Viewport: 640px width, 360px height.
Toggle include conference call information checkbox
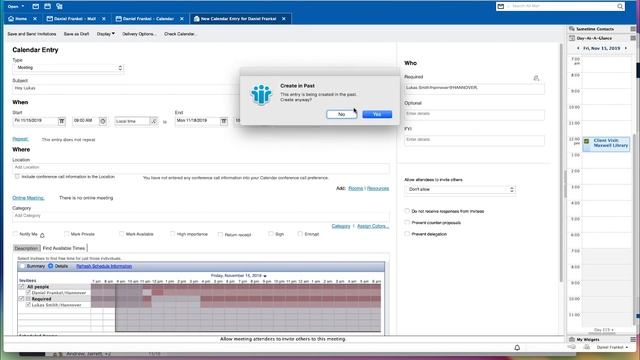tap(17, 177)
